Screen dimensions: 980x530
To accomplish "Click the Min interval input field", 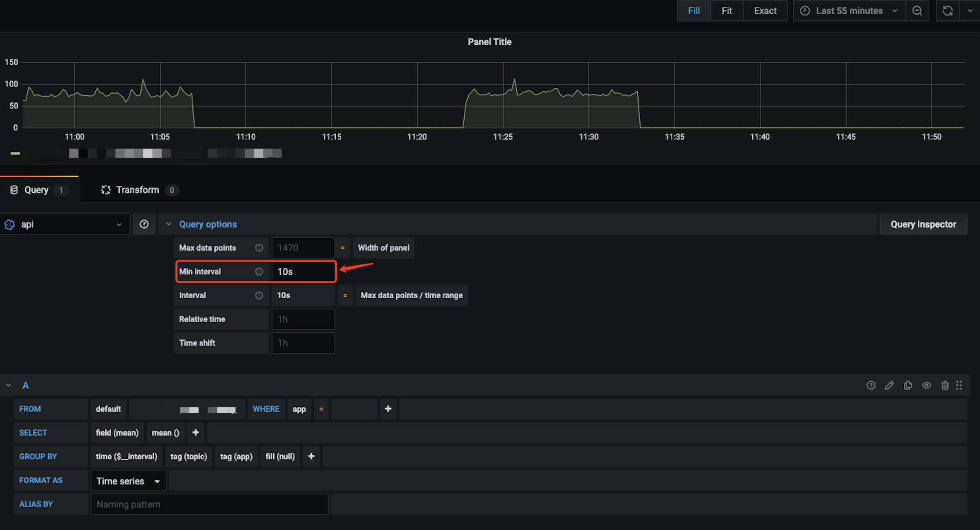I will coord(302,271).
